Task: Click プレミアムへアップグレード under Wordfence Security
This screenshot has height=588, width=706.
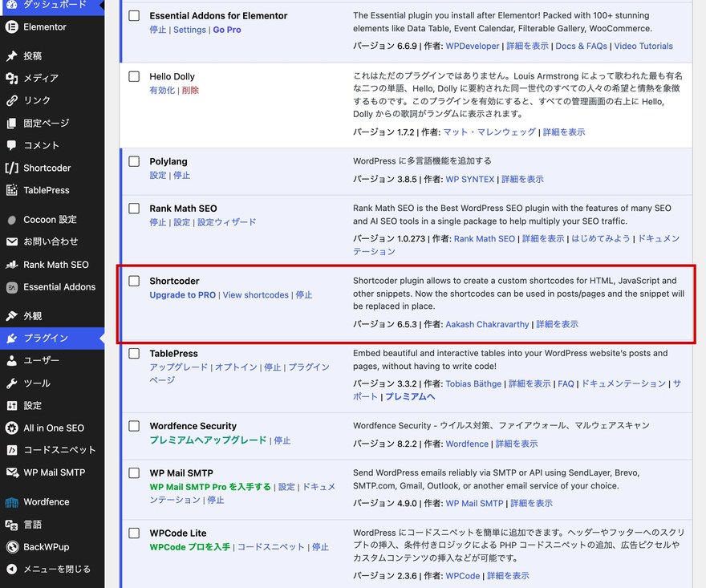Action: click(x=208, y=440)
